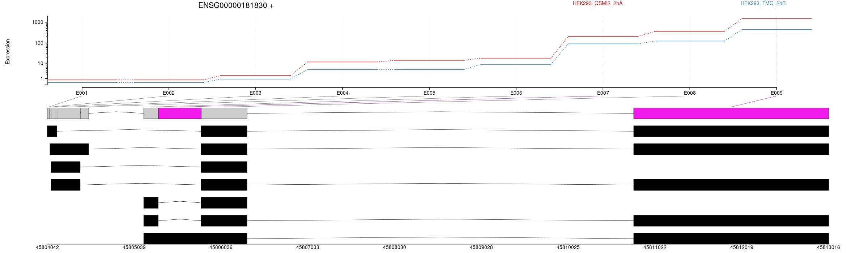Click genomic coordinate 45811022
868x253 pixels.
coord(655,248)
